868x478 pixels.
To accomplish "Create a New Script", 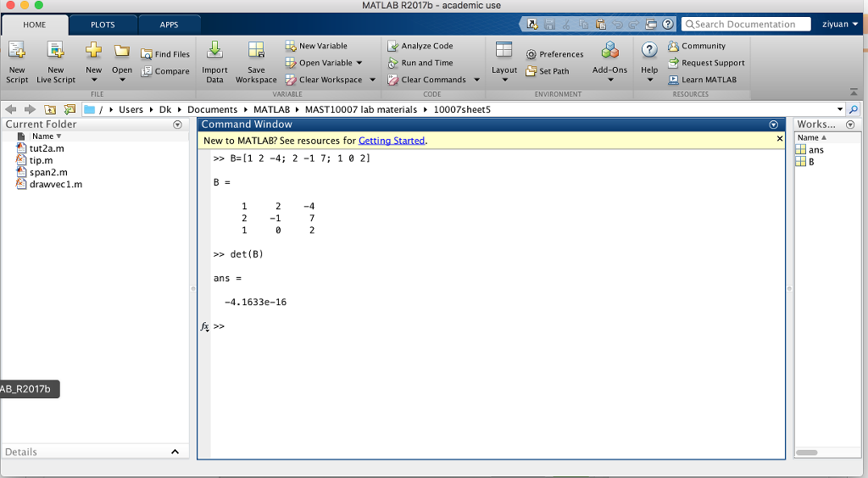I will (17, 63).
